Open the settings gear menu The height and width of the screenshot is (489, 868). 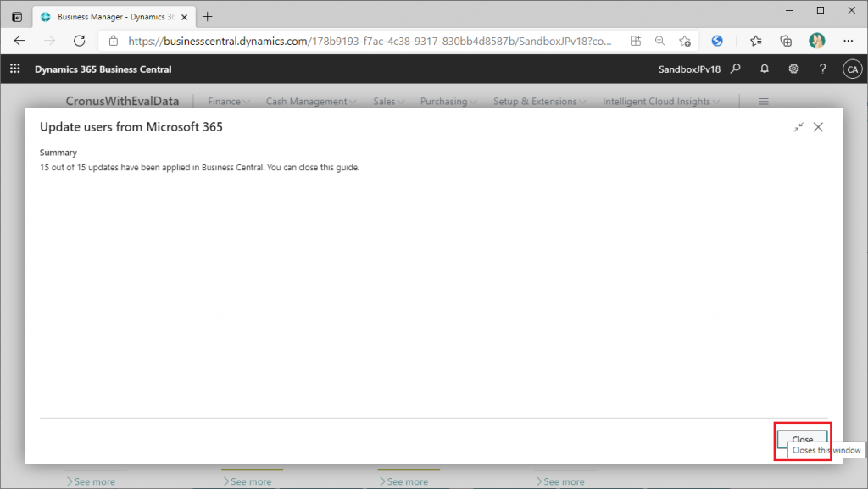[x=793, y=69]
